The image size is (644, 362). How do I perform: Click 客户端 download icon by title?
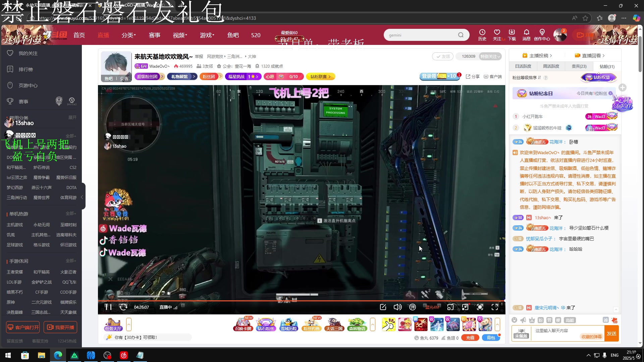[493, 76]
